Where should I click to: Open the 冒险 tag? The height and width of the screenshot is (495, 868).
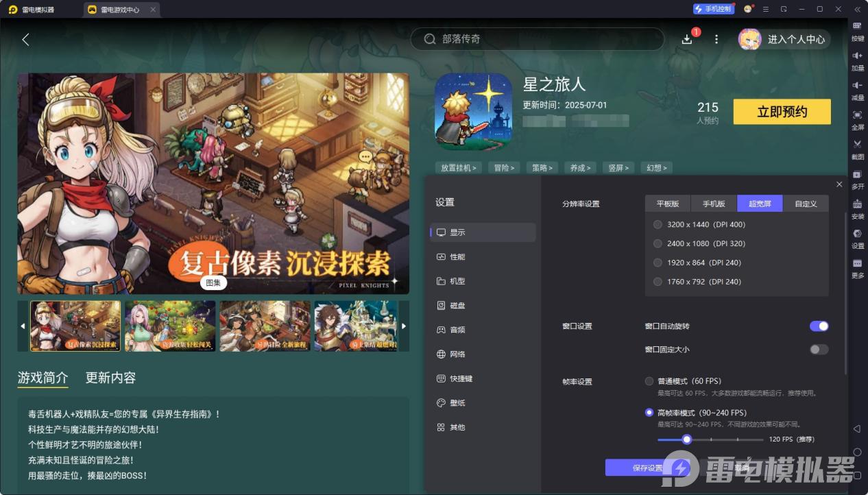click(x=504, y=167)
